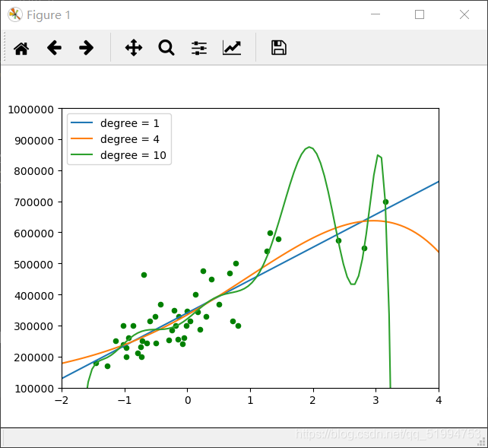The height and width of the screenshot is (448, 488).
Task: Click the window resize grip in status bar
Action: (x=482, y=442)
